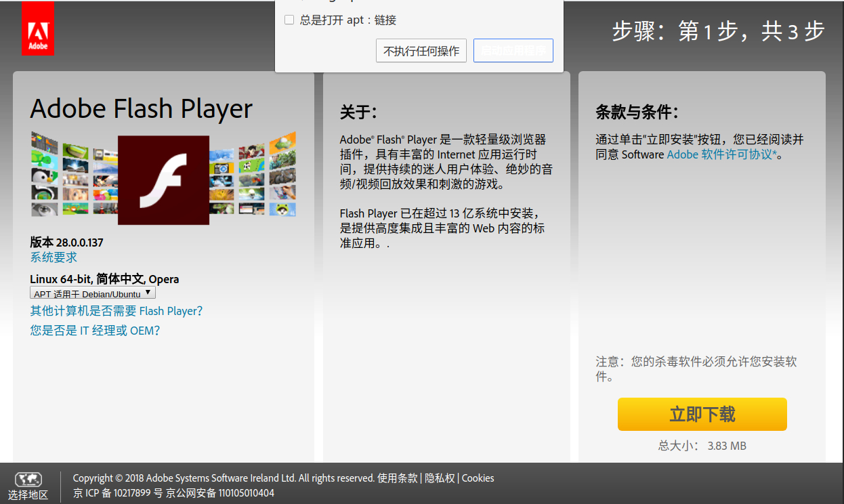Open the Cookies footer link
Image resolution: width=844 pixels, height=504 pixels.
tap(478, 478)
